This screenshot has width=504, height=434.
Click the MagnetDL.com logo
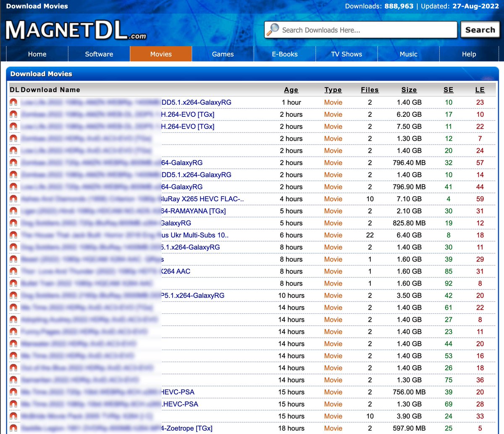(76, 31)
